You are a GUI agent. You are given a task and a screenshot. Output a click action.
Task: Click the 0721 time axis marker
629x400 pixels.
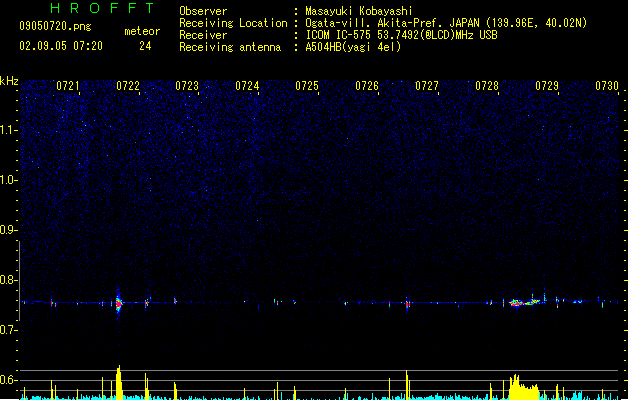[68, 86]
